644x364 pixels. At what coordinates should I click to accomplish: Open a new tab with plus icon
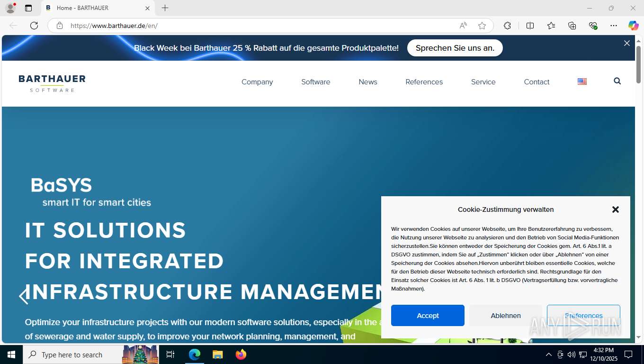pos(165,8)
